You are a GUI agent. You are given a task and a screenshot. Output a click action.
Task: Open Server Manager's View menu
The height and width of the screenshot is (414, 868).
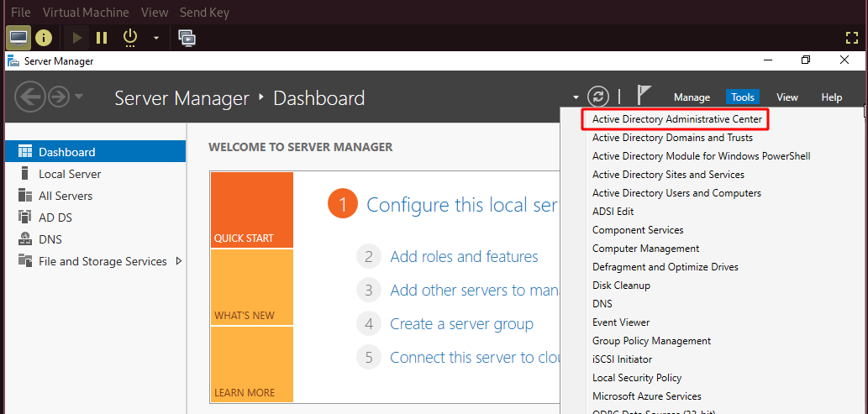[x=787, y=97]
